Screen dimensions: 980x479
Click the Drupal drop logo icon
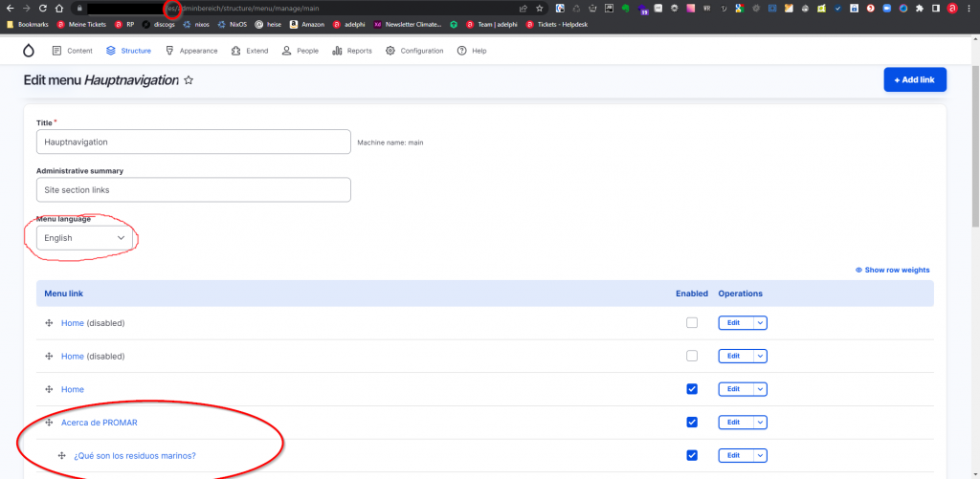[28, 51]
